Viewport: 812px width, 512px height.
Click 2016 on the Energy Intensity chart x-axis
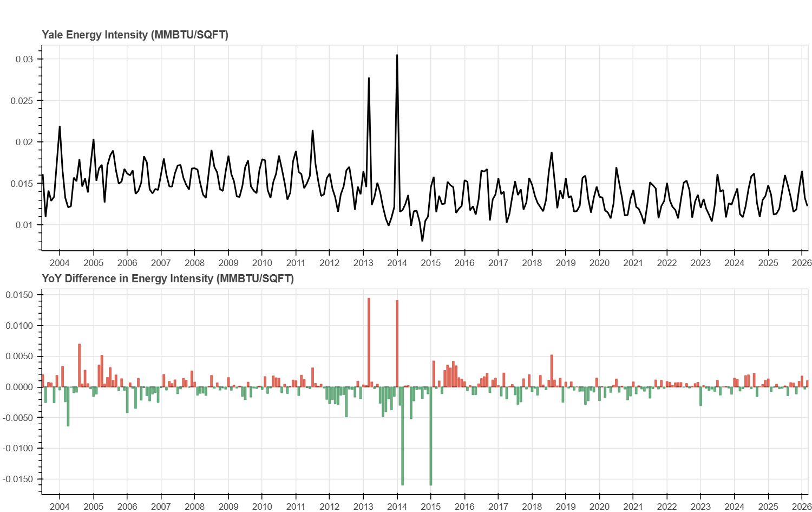(x=464, y=263)
